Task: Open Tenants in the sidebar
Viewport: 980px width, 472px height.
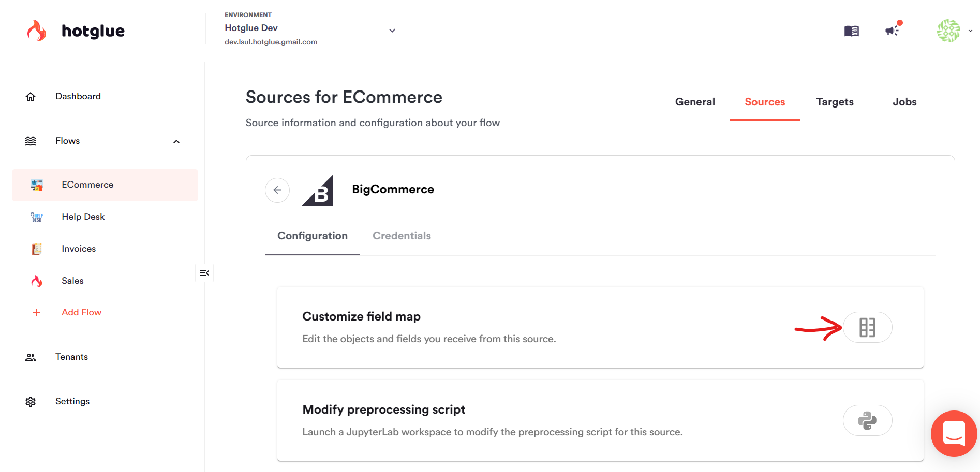Action: click(71, 357)
